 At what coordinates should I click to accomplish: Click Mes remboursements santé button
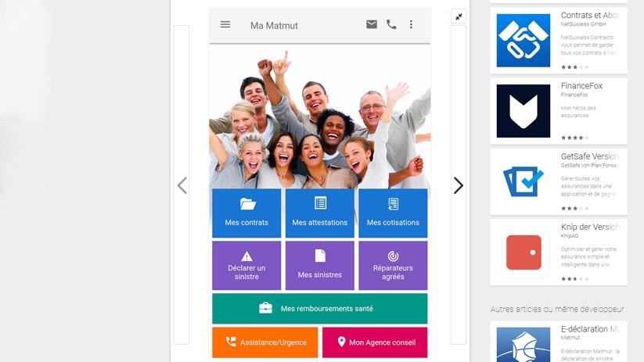click(319, 309)
